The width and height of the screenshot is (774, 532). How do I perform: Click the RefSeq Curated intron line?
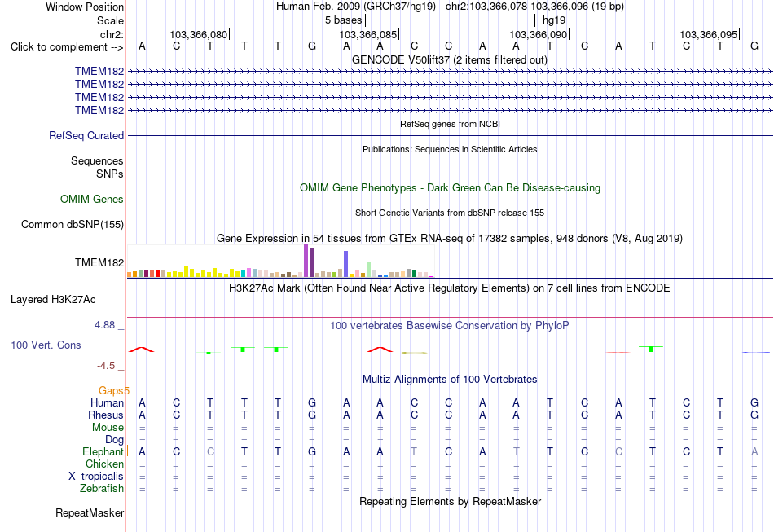(x=450, y=136)
